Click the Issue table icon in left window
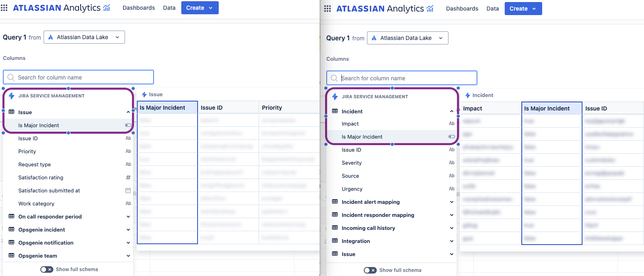 11,112
